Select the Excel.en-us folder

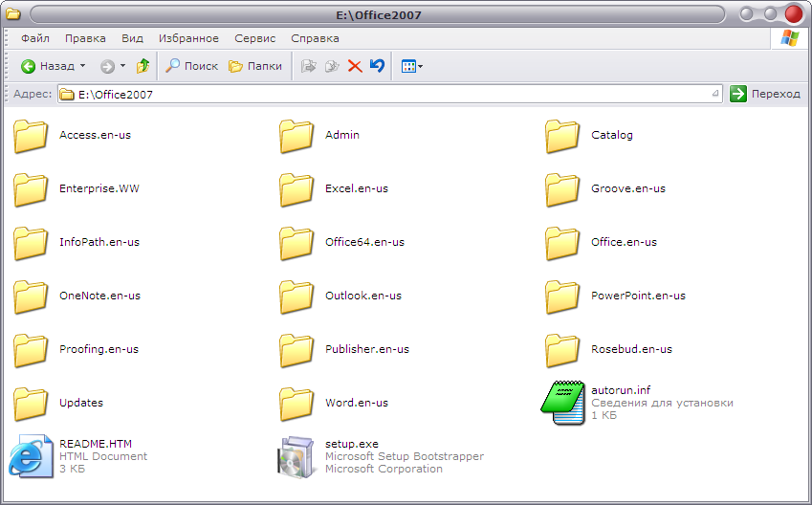296,188
